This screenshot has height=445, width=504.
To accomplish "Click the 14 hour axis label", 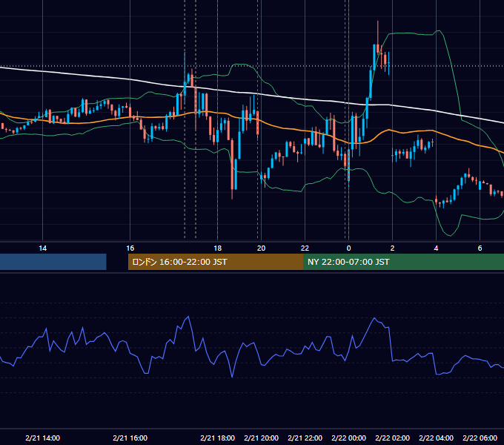I will pyautogui.click(x=42, y=248).
